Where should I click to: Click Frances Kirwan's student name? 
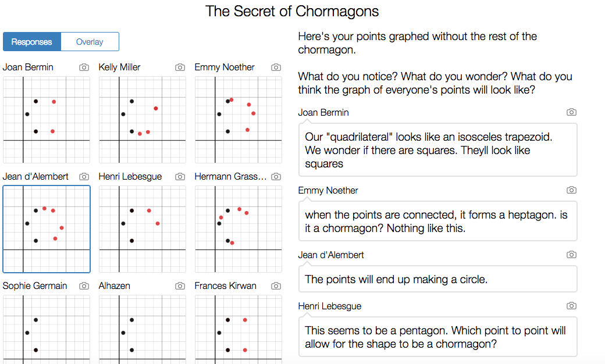click(225, 286)
